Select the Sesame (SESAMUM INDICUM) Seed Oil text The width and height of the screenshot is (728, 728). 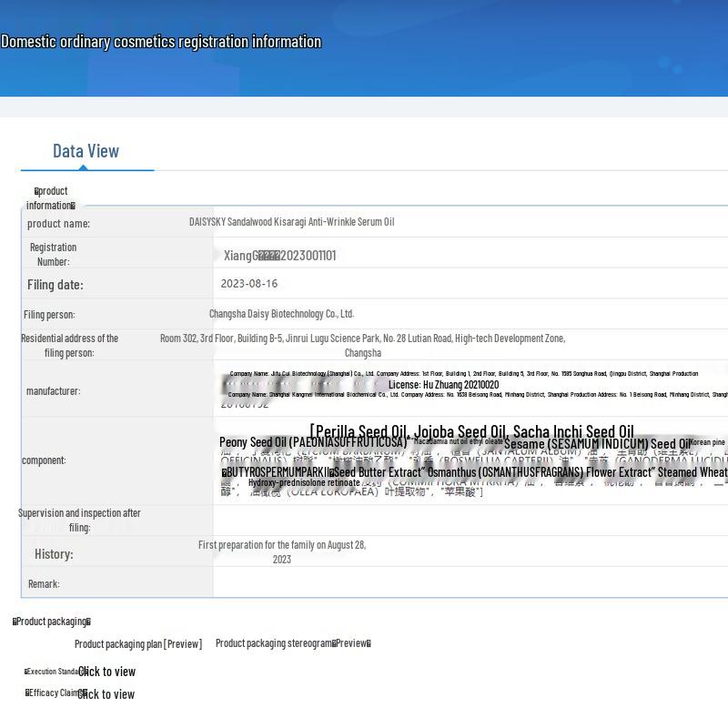597,443
